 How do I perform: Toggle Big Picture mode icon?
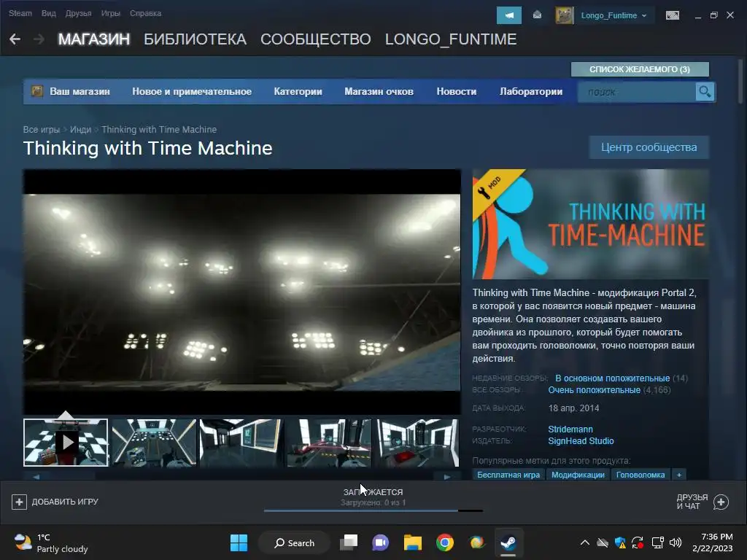(x=672, y=15)
